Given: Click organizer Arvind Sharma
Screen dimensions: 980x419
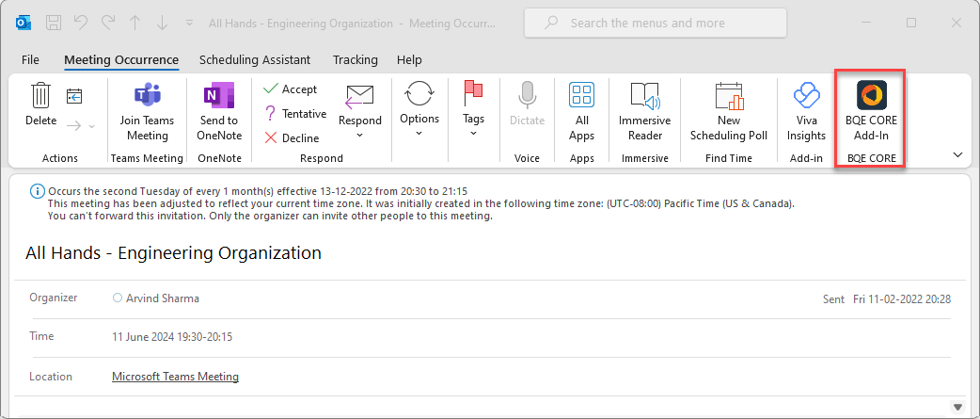Looking at the screenshot, I should (163, 298).
